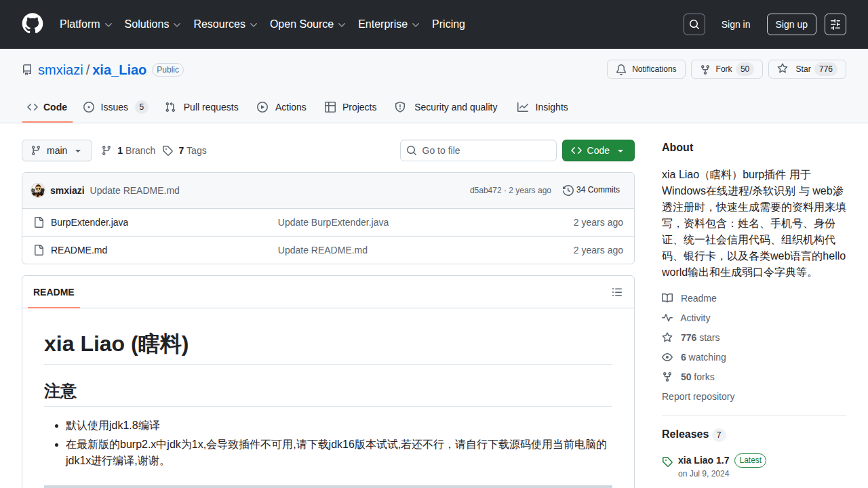
Task: Open the main branch selector dropdown
Action: 57,150
